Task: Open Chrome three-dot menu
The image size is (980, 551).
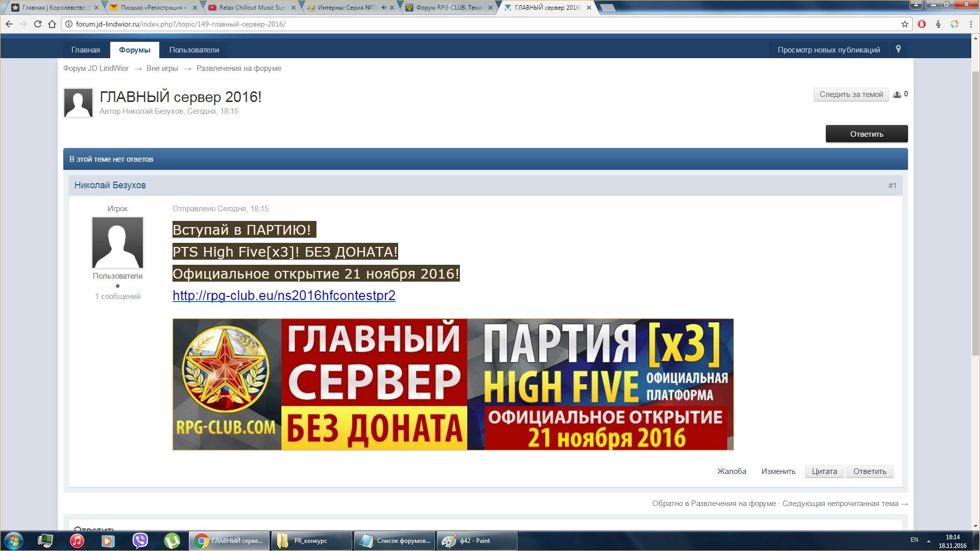Action: (971, 24)
